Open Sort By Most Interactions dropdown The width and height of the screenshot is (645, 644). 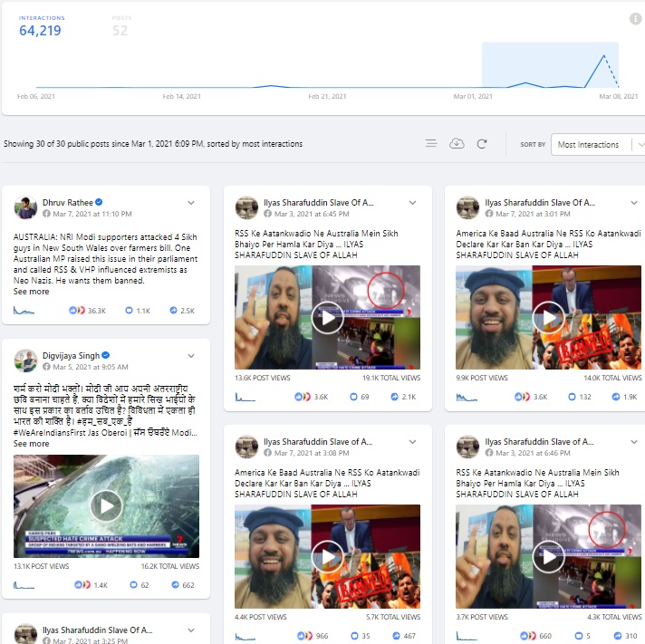point(598,144)
